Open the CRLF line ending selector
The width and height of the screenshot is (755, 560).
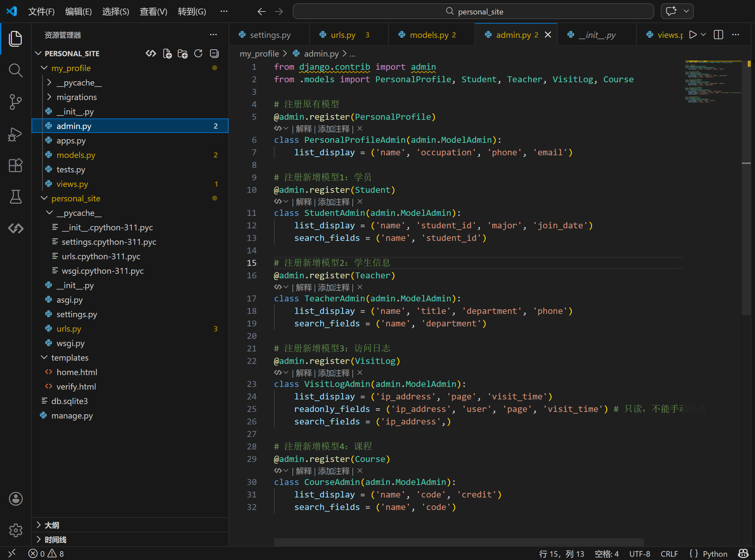click(669, 553)
